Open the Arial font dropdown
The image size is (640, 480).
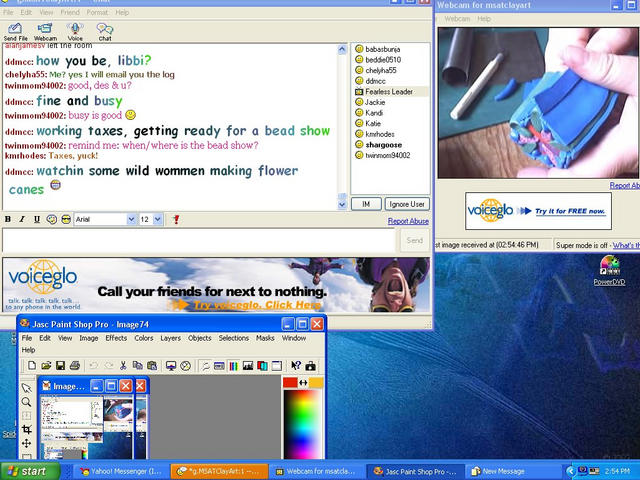105,219
